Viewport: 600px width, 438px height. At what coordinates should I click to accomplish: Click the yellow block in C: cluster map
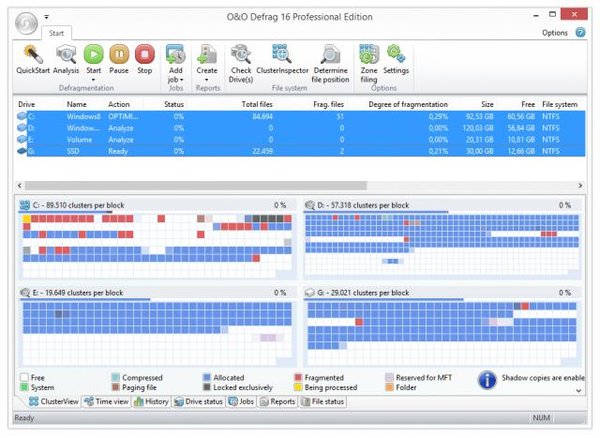pyautogui.click(x=27, y=219)
